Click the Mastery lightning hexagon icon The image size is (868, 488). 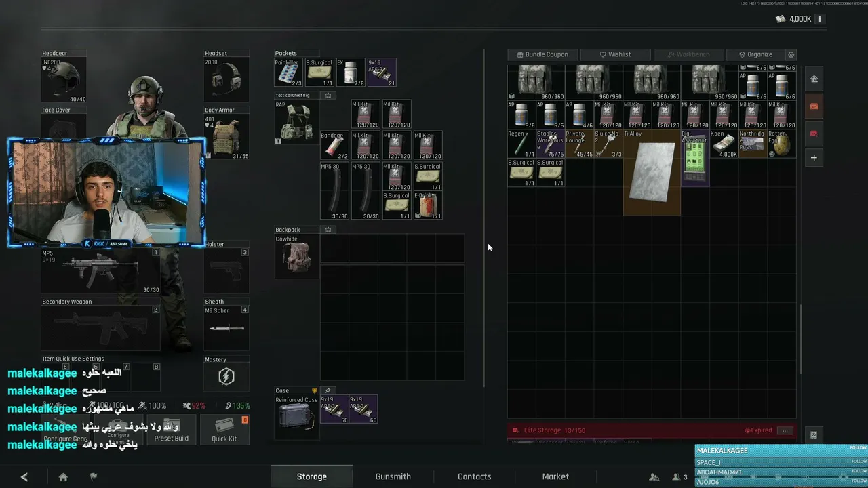click(x=226, y=376)
